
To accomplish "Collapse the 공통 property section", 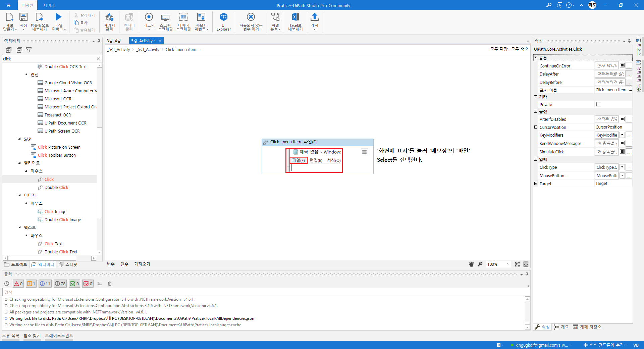I will tap(536, 58).
